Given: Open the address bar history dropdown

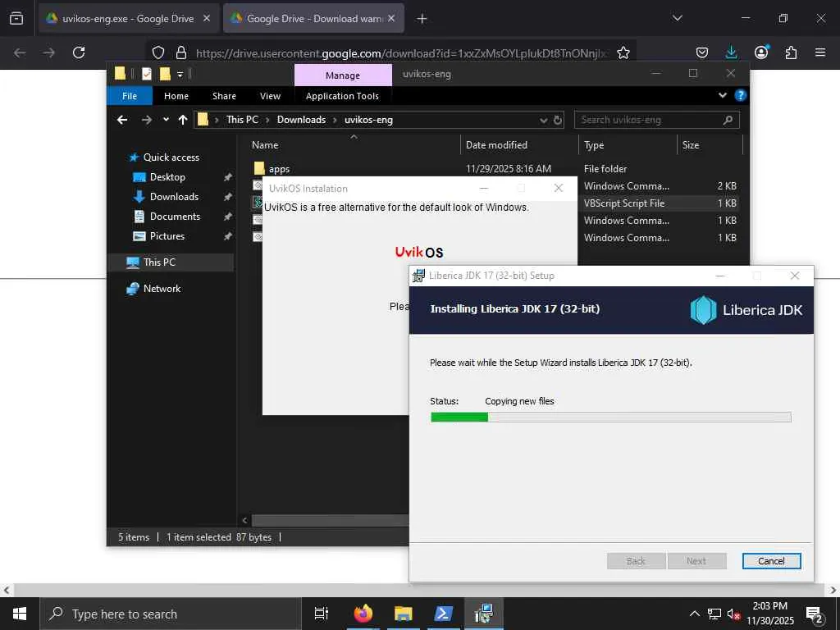Looking at the screenshot, I should [543, 120].
